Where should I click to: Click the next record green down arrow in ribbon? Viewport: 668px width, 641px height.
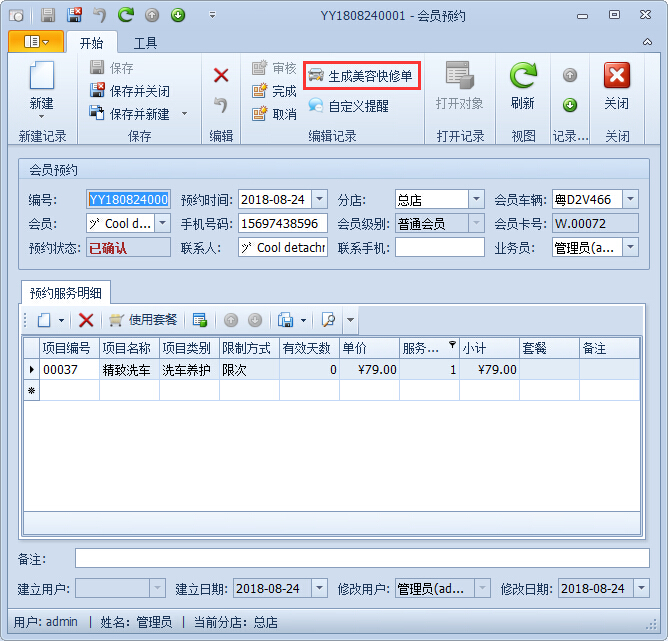point(570,105)
